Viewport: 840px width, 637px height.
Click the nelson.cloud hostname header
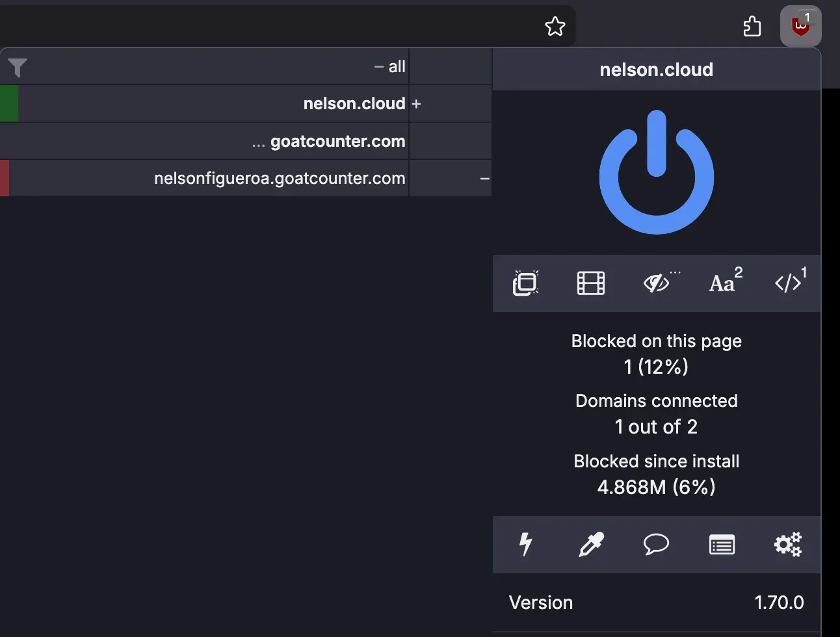pyautogui.click(x=656, y=70)
